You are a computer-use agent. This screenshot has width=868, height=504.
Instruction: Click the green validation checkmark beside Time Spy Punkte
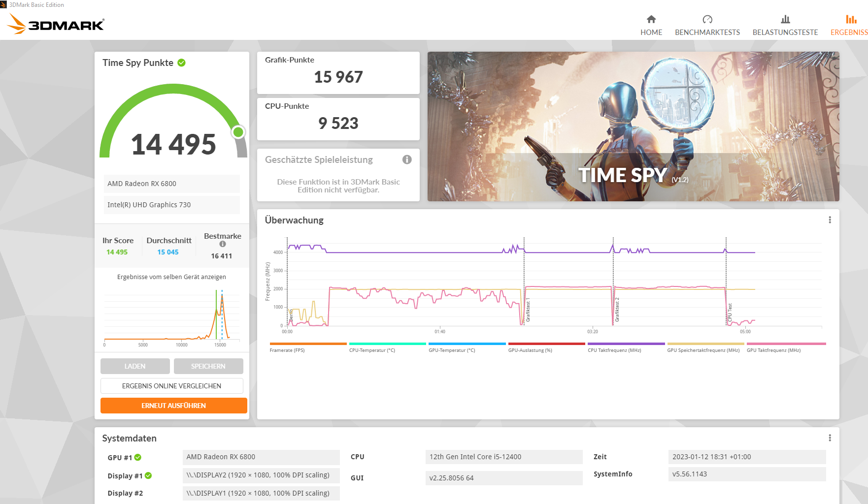tap(181, 63)
